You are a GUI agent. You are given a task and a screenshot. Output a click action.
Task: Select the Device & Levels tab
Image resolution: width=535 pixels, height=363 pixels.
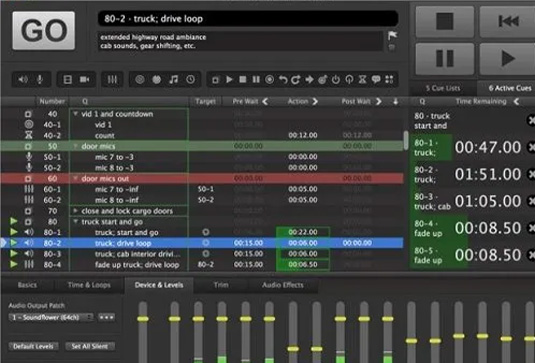(x=159, y=285)
